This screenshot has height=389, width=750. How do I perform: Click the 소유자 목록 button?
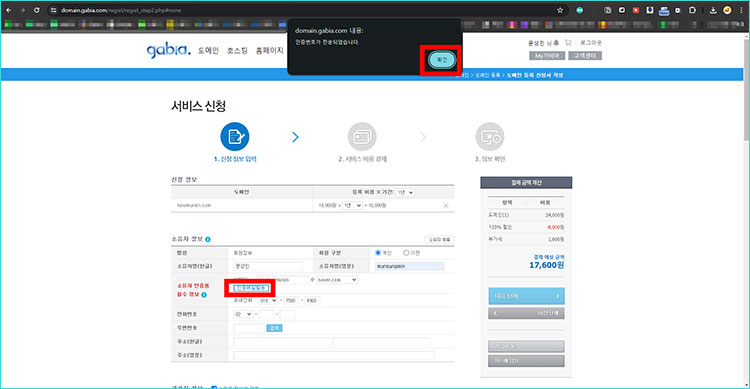[x=439, y=240]
